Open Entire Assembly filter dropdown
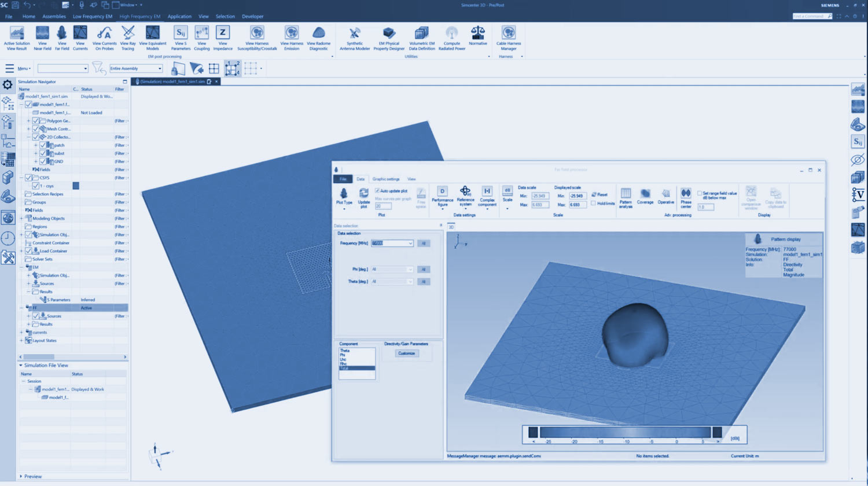 tap(160, 69)
